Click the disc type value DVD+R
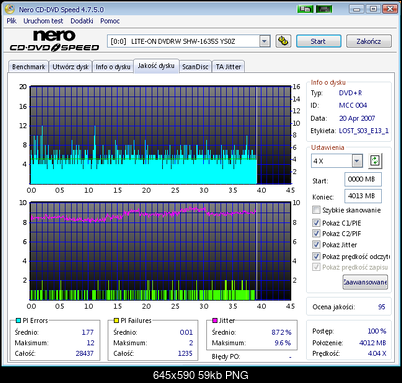Screen dimensions: 402x383 [350, 93]
